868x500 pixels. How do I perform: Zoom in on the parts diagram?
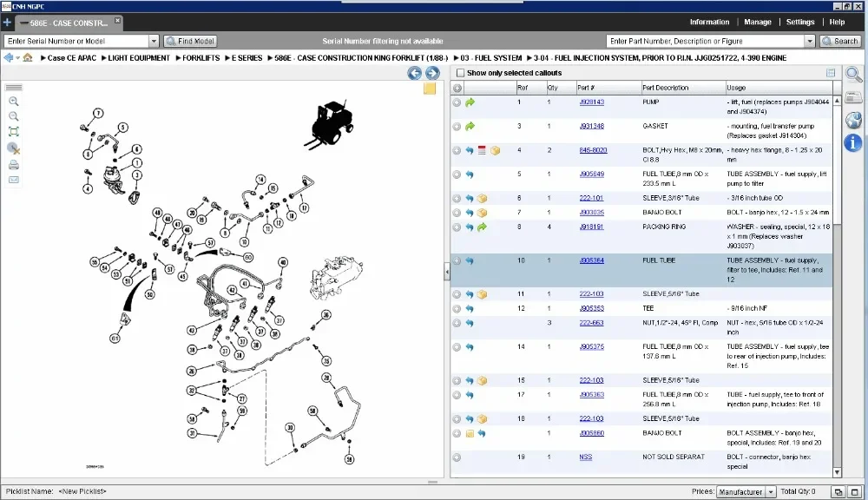tap(14, 102)
